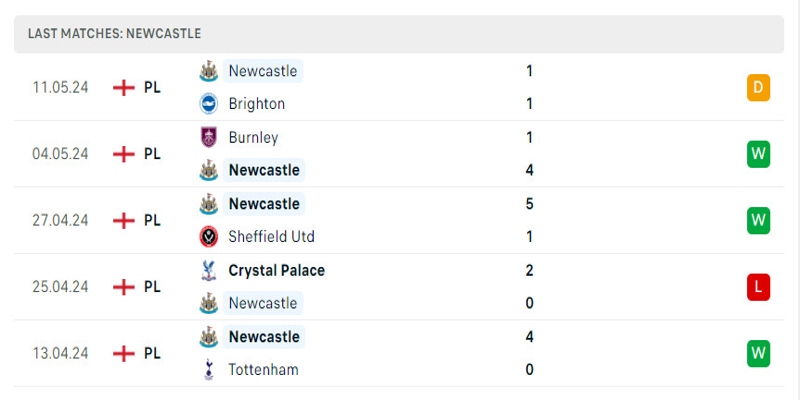Click the Tottenham club crest icon
The width and height of the screenshot is (800, 400).
209,370
